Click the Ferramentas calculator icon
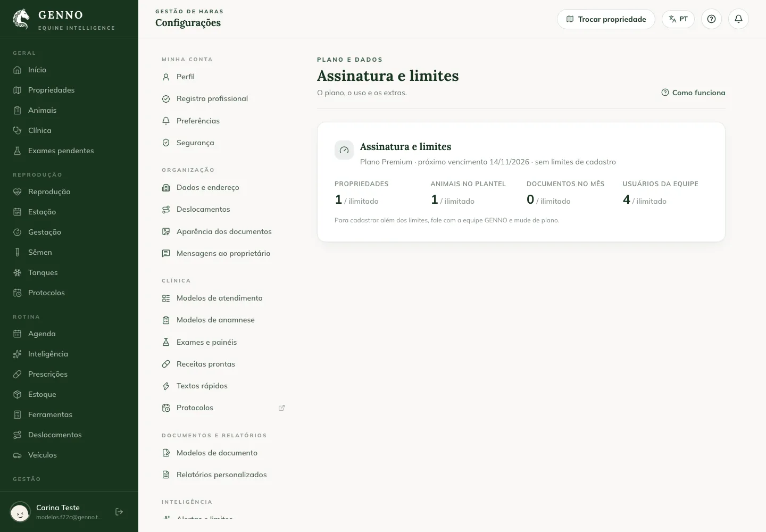 click(x=18, y=414)
